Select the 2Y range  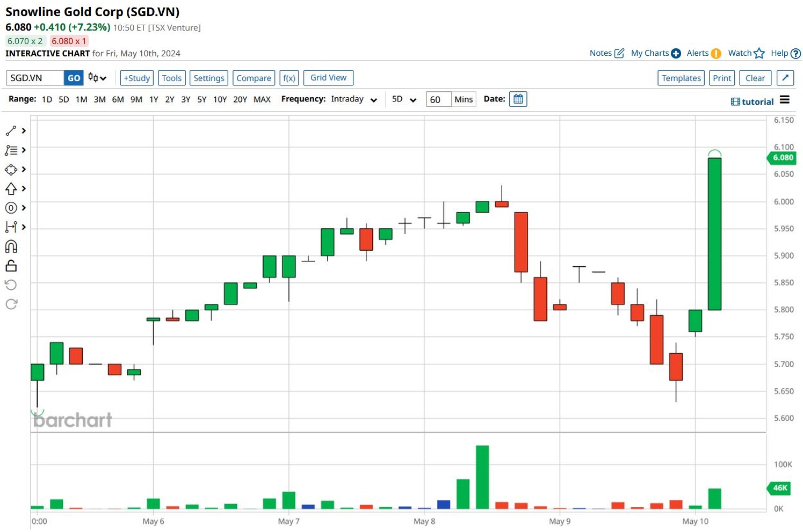[170, 99]
